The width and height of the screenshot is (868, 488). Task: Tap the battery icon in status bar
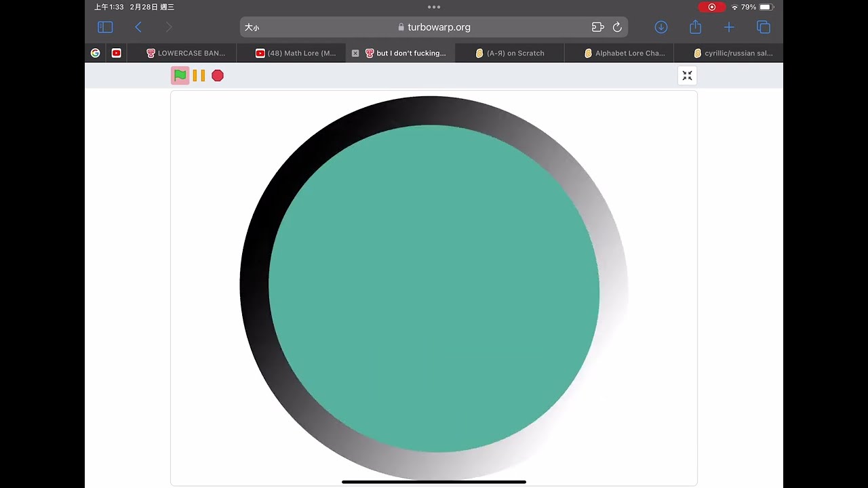point(766,7)
